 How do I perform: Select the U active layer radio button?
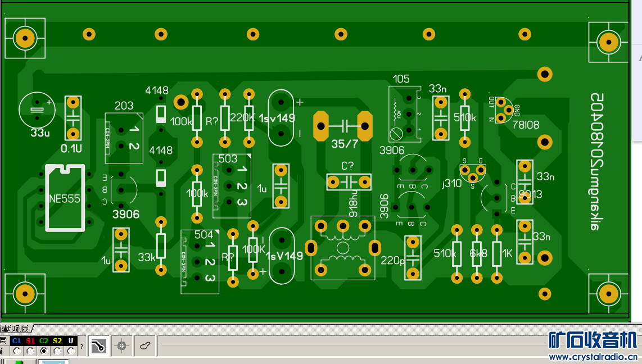[x=71, y=351]
